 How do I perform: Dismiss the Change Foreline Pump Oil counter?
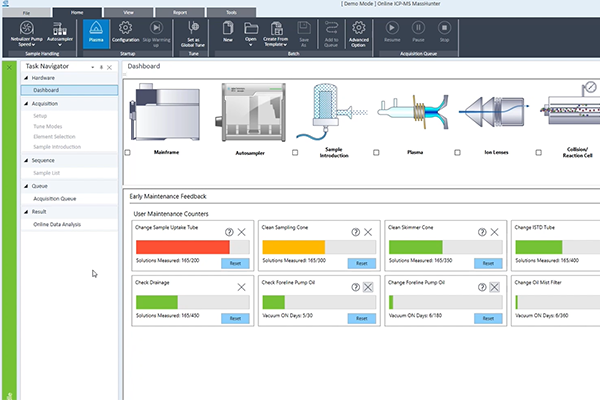[494, 287]
